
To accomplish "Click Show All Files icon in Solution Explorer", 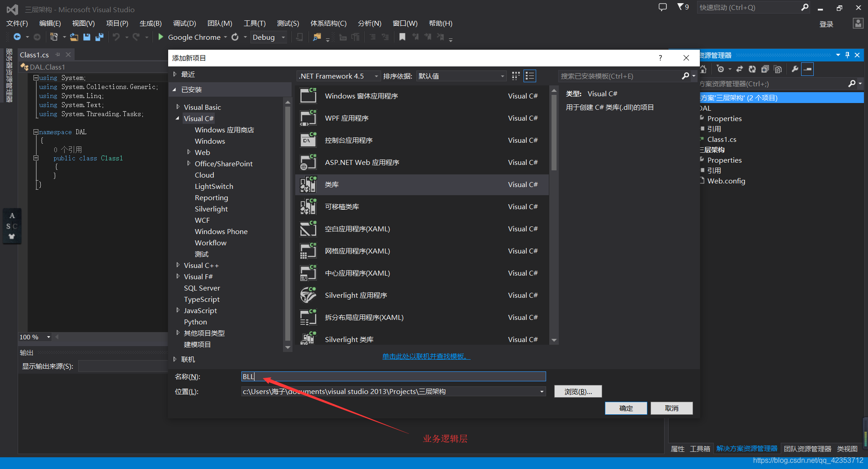I will pos(778,69).
